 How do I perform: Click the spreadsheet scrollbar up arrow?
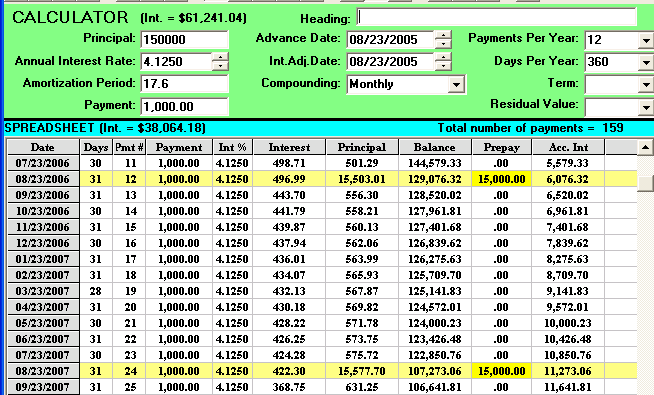(645, 147)
